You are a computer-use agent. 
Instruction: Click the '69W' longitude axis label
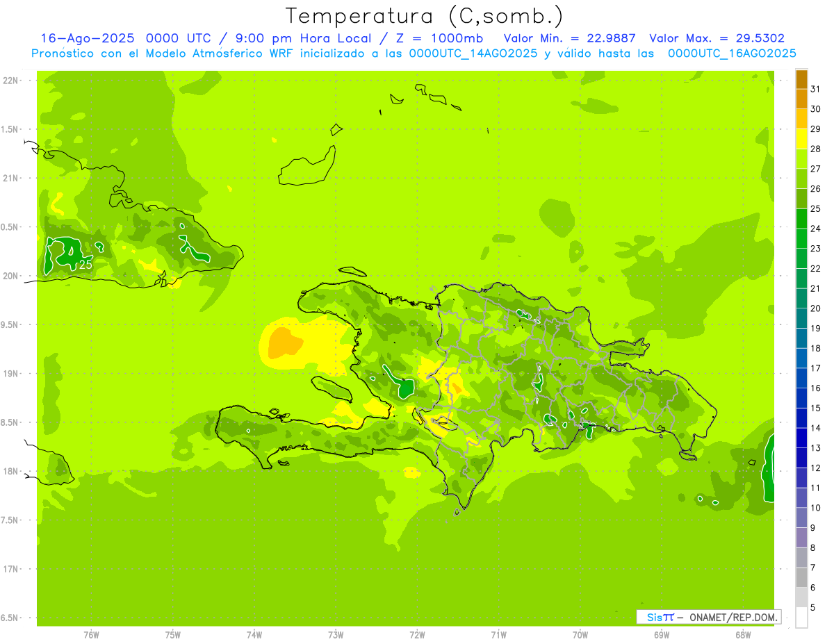tap(662, 635)
